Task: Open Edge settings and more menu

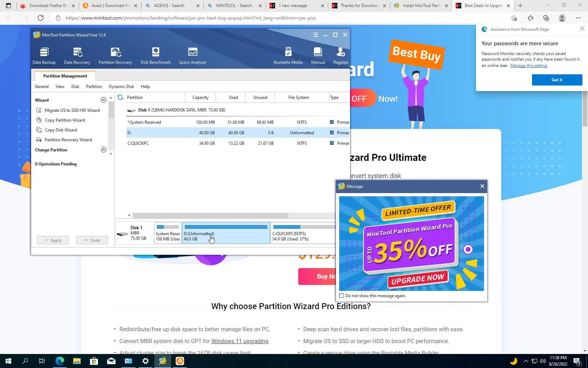Action: pyautogui.click(x=578, y=18)
